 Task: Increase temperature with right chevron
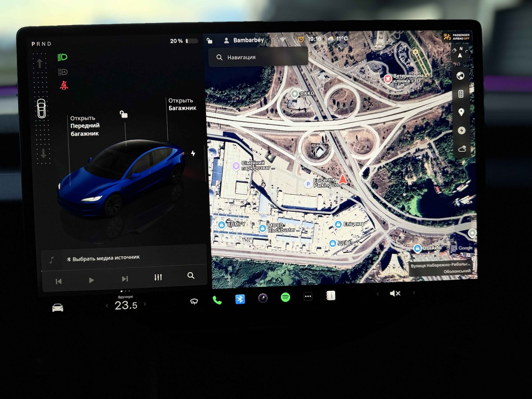click(x=145, y=304)
